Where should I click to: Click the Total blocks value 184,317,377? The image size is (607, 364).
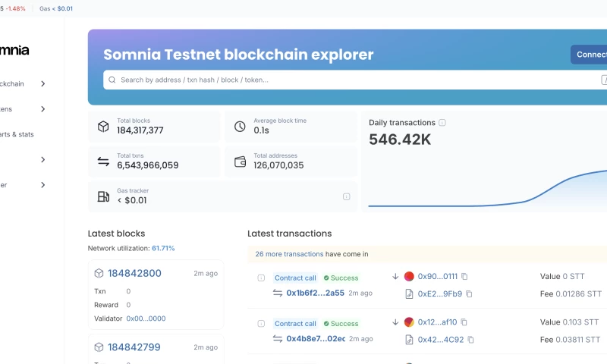pyautogui.click(x=140, y=130)
